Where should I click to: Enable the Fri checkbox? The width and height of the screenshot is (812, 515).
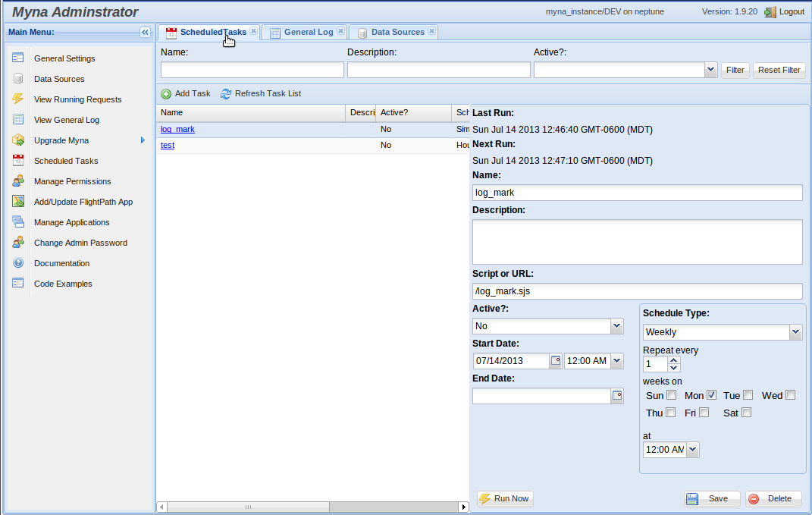click(704, 412)
